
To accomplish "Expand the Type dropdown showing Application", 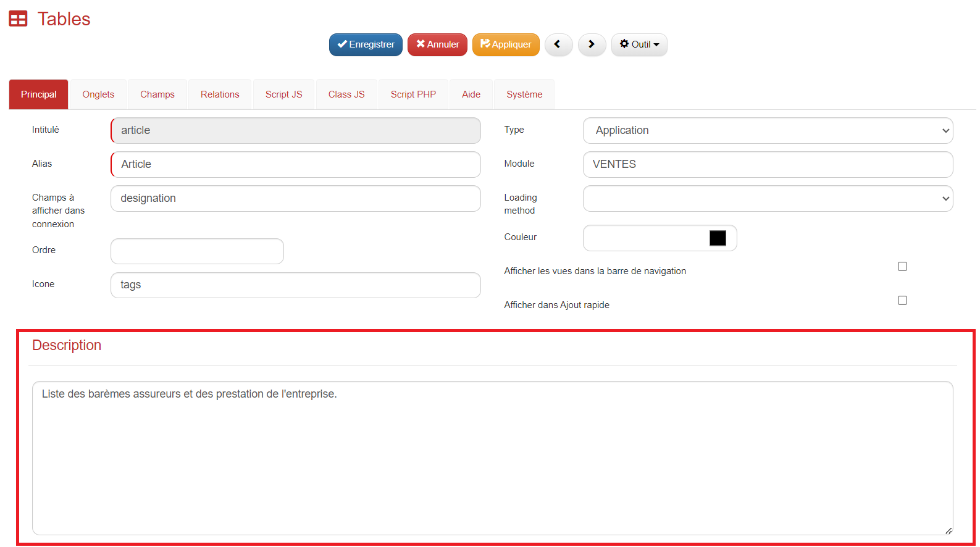I will [768, 130].
